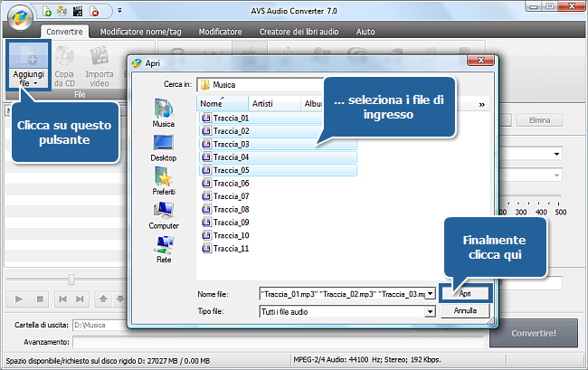Sort files by the Artisti column header

(274, 103)
